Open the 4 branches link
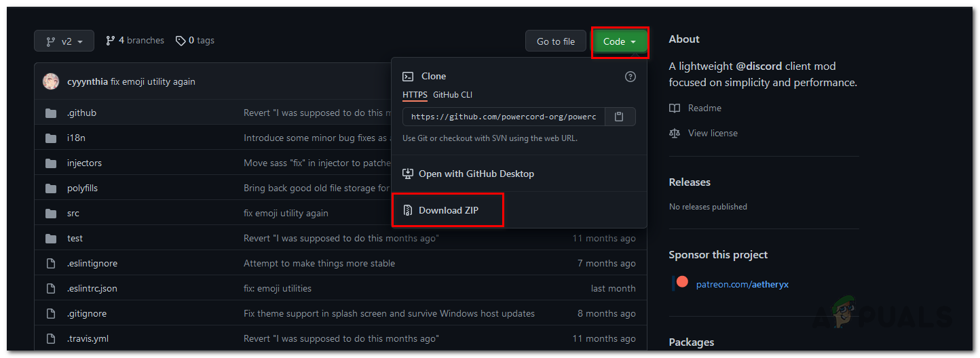This screenshot has height=358, width=980. point(135,41)
